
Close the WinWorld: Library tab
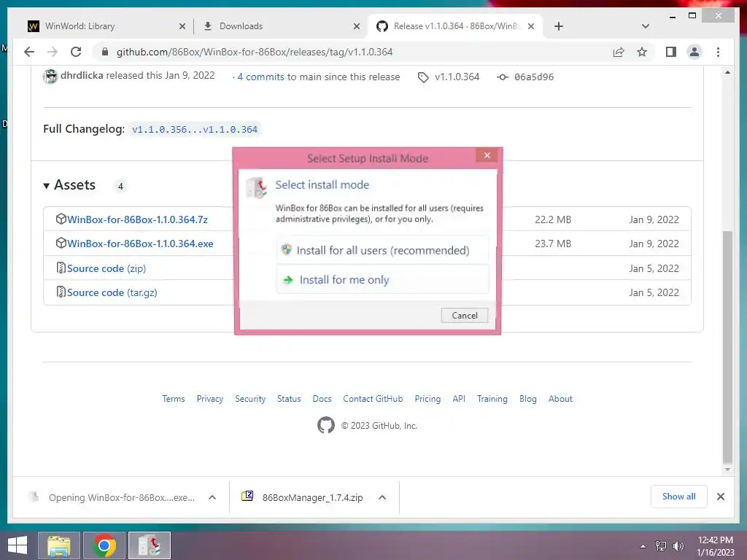coord(182,27)
